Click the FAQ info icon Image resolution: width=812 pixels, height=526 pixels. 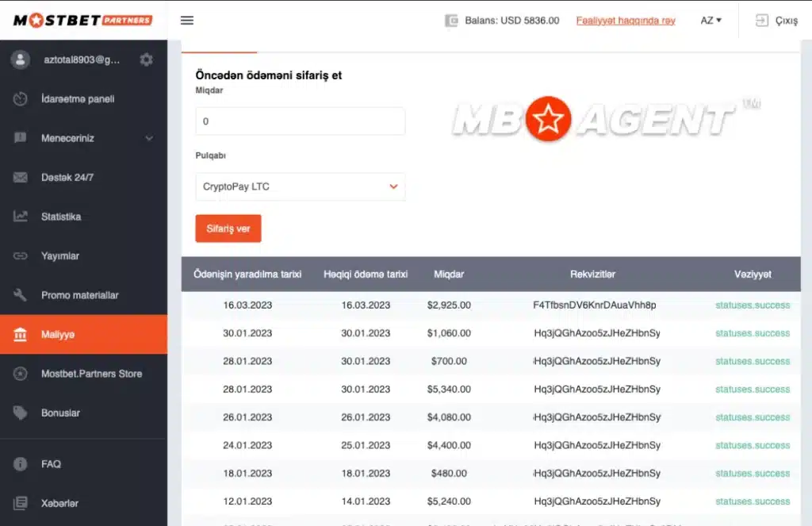(x=20, y=464)
